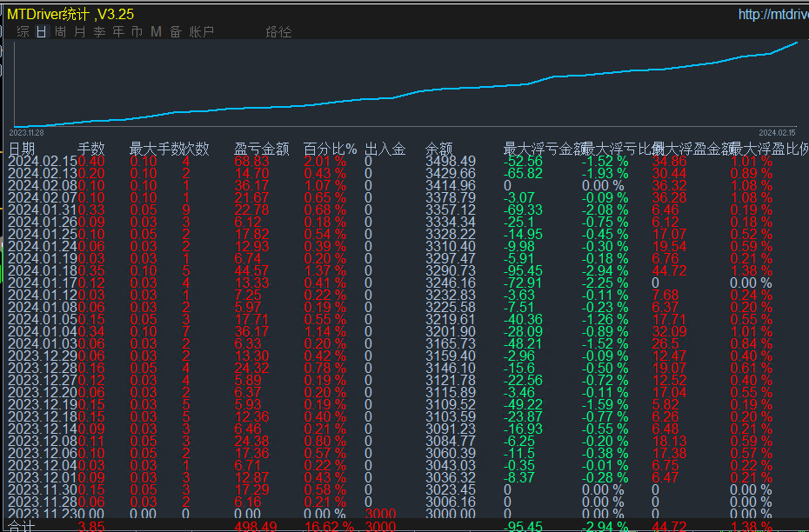Image resolution: width=809 pixels, height=532 pixels.
Task: Click balance value 3310.40
Action: pyautogui.click(x=450, y=246)
